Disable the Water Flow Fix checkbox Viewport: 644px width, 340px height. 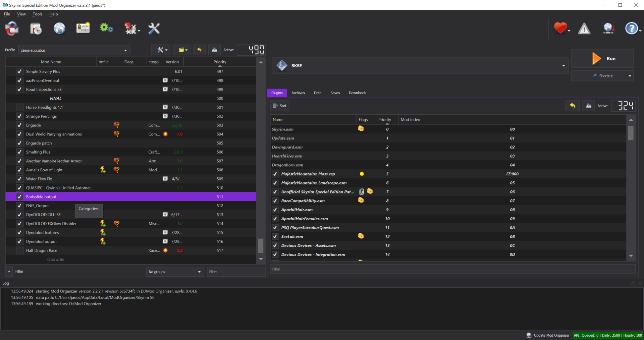click(19, 179)
